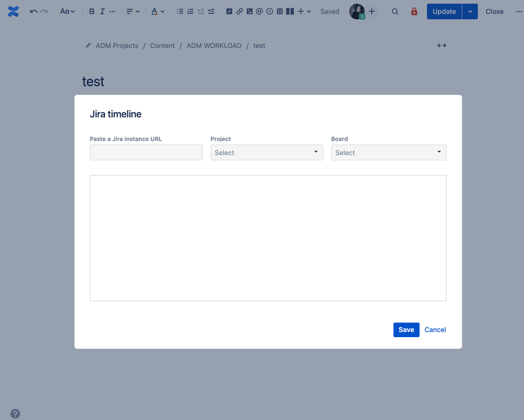
Task: Click the Update button
Action: pos(444,12)
